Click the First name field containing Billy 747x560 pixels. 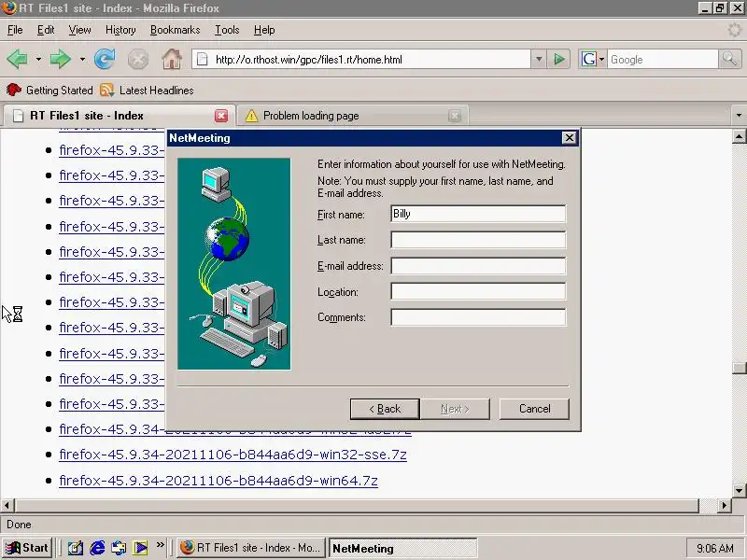click(478, 214)
